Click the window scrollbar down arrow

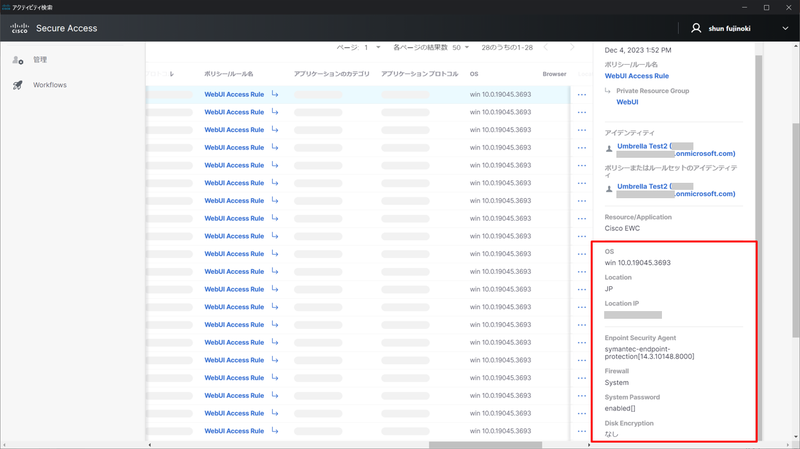[x=796, y=438]
